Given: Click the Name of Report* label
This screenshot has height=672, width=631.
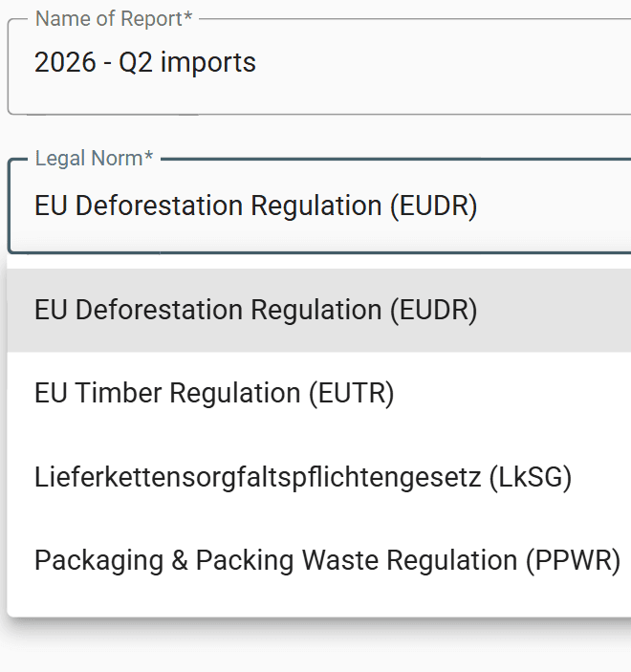Looking at the screenshot, I should coord(114,20).
